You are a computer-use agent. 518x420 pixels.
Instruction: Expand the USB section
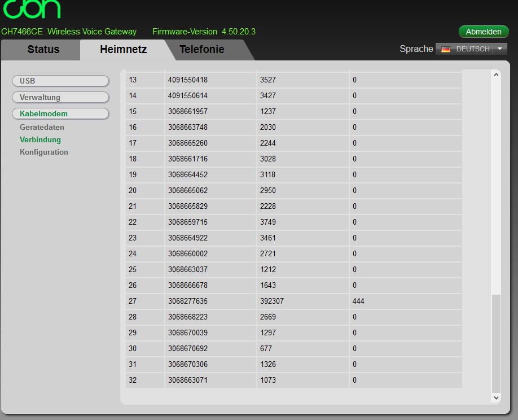click(60, 81)
